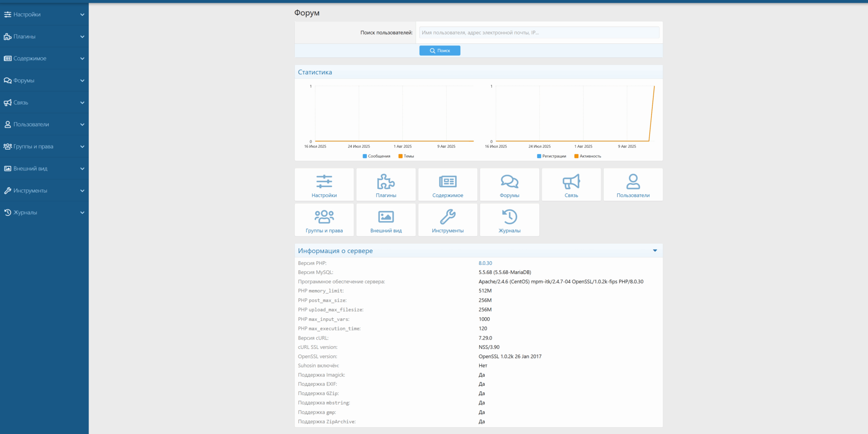This screenshot has width=868, height=434.
Task: Click the blue Поиск button
Action: coord(439,51)
